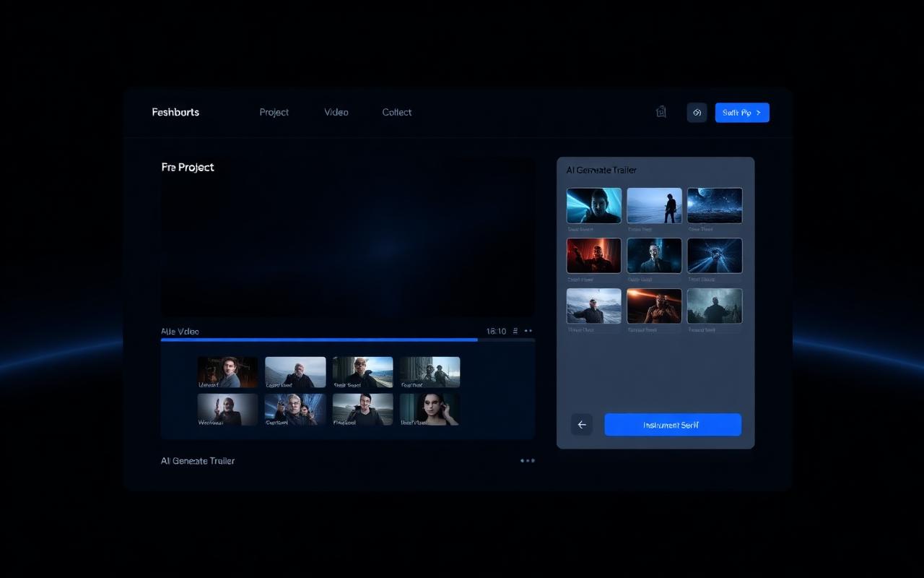Click the AI Generate Trailer panel title
The image size is (924, 578).
pos(601,170)
